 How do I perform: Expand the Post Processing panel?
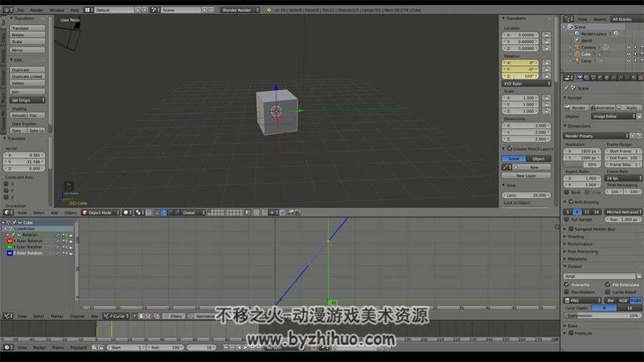point(565,252)
